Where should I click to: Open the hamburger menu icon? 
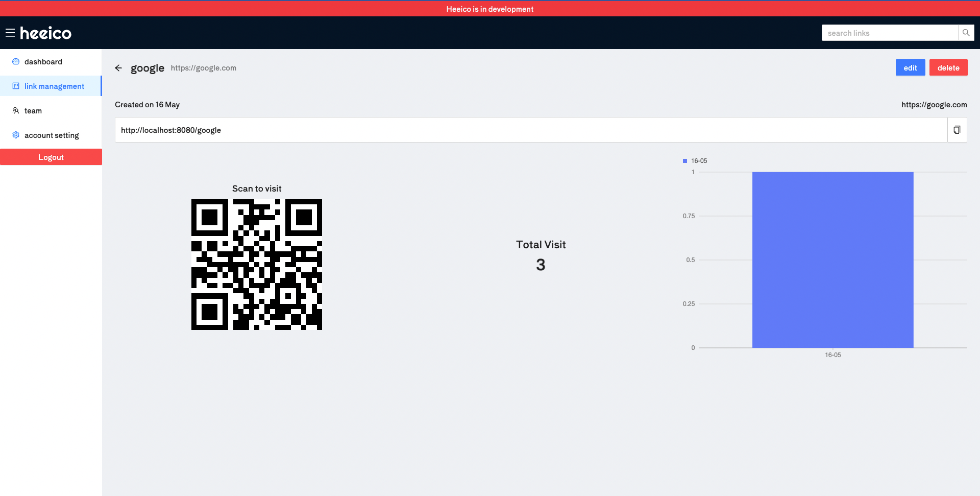10,33
